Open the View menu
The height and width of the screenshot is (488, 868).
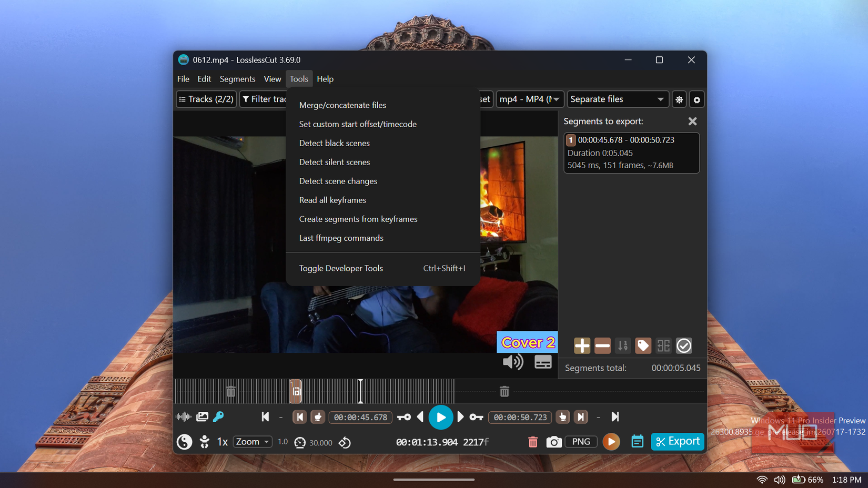pyautogui.click(x=272, y=79)
